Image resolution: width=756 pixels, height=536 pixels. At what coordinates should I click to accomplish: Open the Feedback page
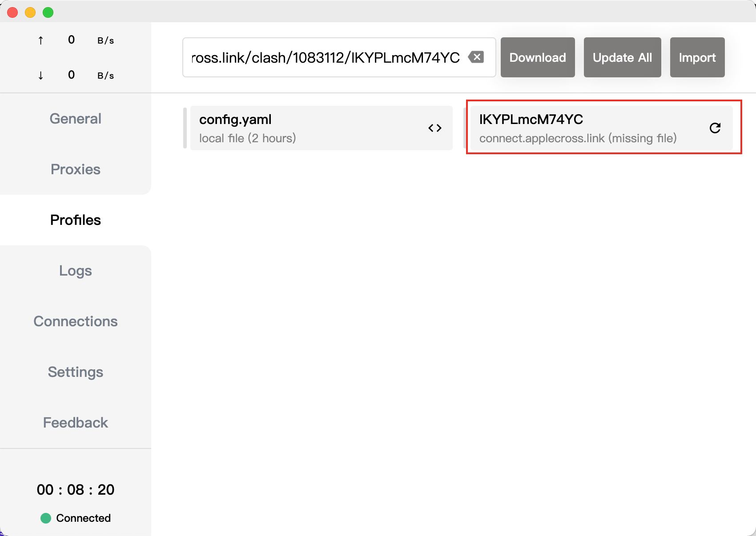pyautogui.click(x=75, y=423)
